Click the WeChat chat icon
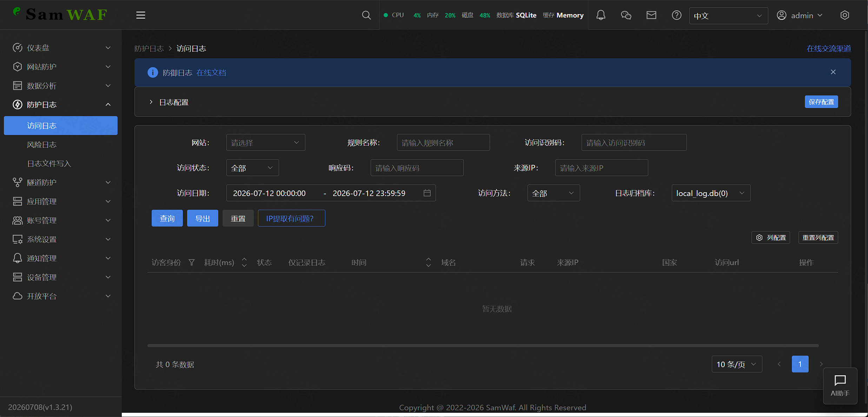This screenshot has width=868, height=417. [626, 15]
